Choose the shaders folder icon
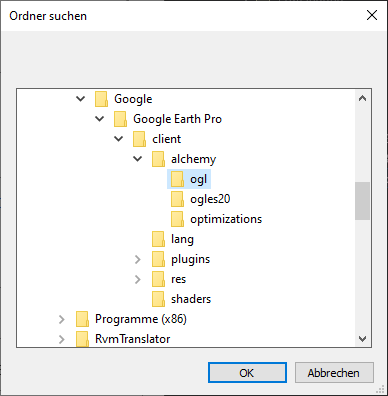388x396 pixels. 158,299
